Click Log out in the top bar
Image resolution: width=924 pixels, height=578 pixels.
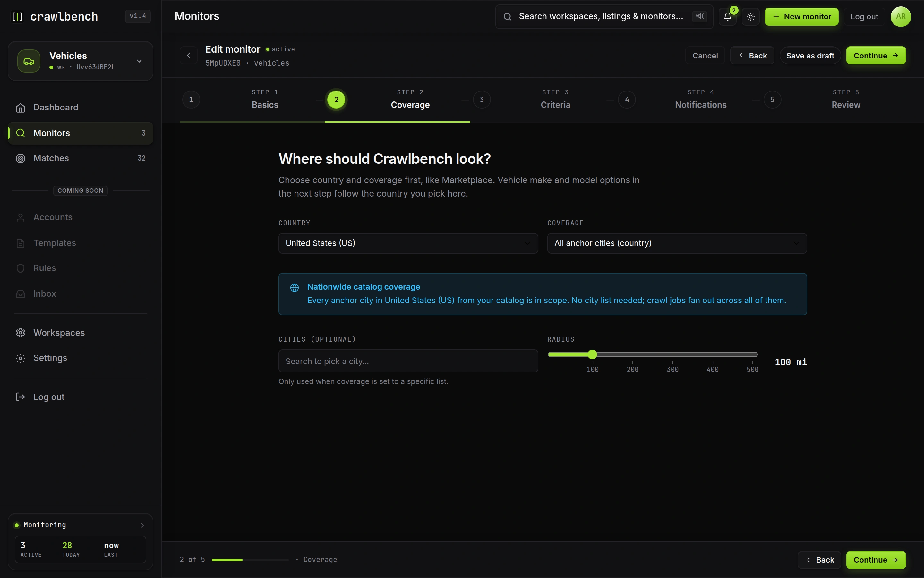[864, 16]
